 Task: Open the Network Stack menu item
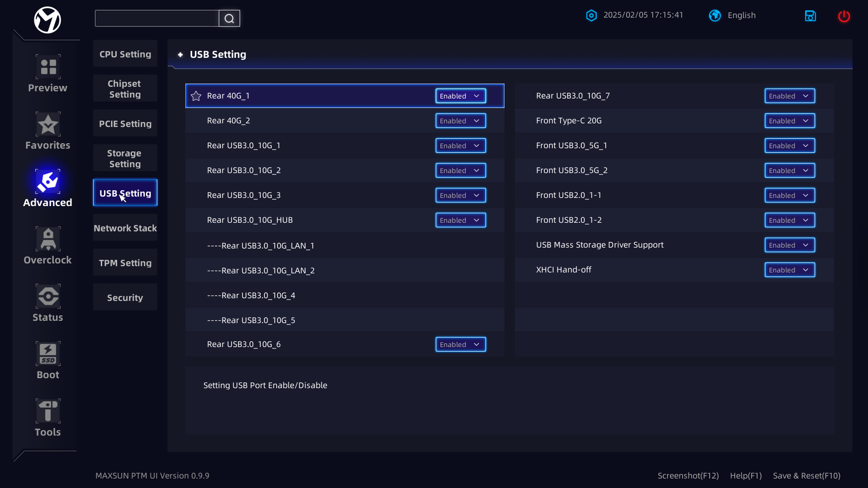coord(125,228)
